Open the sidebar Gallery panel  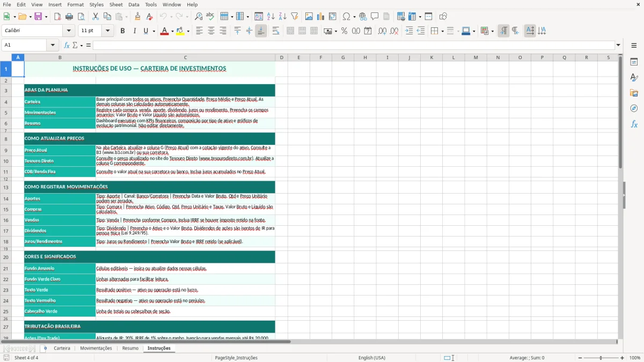point(634,93)
